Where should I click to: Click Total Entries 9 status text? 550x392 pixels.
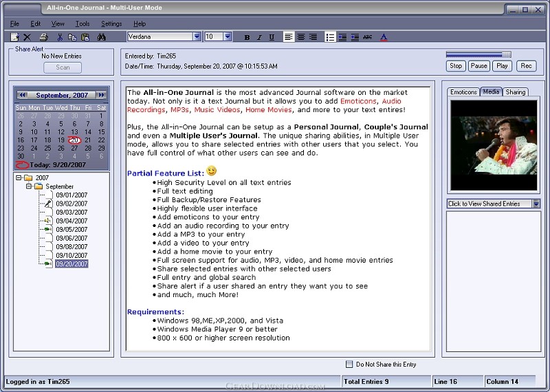click(366, 382)
